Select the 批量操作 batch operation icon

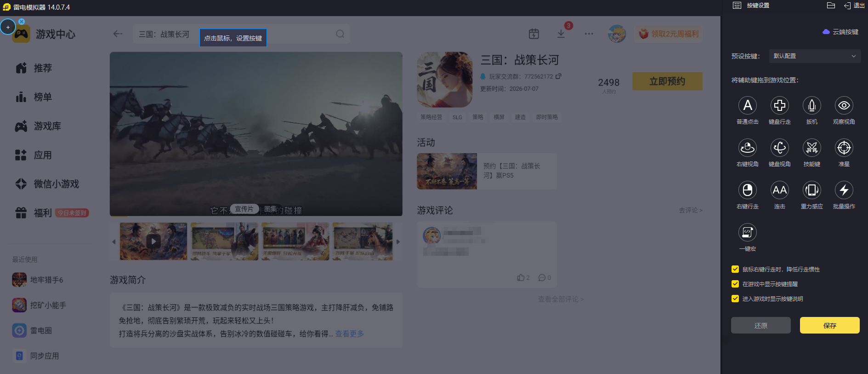(x=844, y=190)
